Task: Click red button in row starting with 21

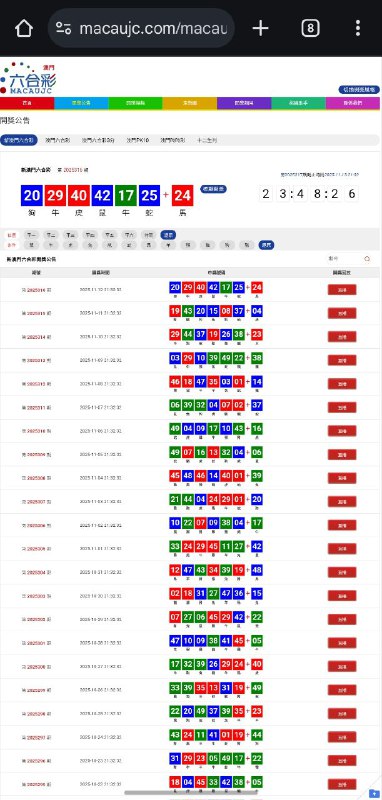Action: (342, 502)
